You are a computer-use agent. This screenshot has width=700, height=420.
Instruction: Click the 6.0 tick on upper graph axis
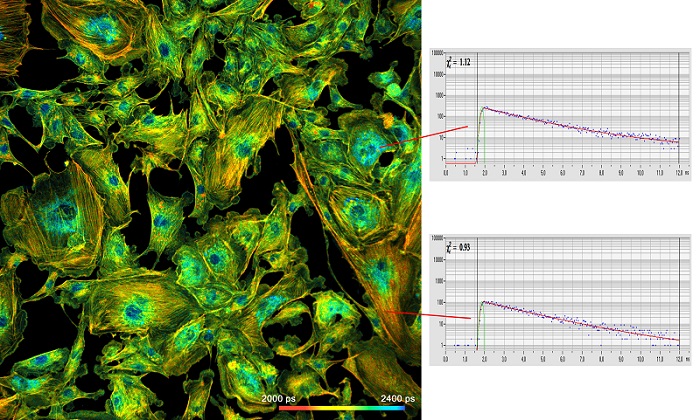563,172
